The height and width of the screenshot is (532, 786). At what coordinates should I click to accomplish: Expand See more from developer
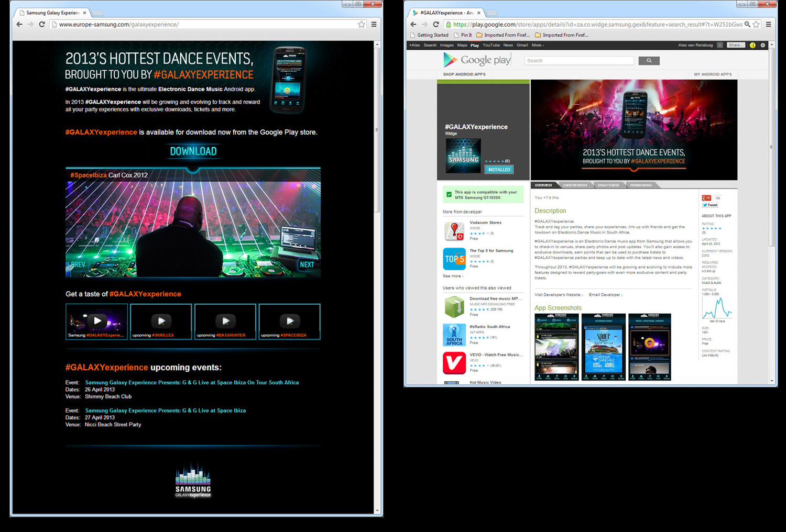click(453, 276)
